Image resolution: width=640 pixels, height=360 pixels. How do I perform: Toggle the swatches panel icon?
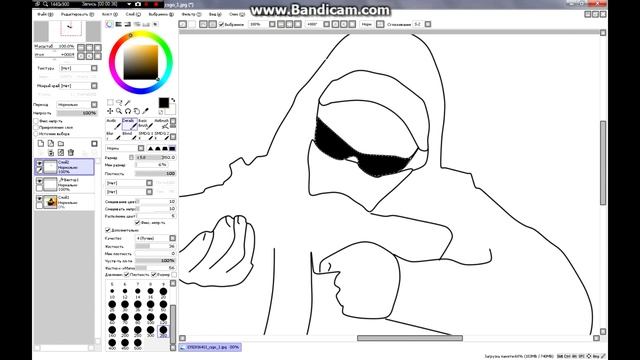tap(146, 24)
